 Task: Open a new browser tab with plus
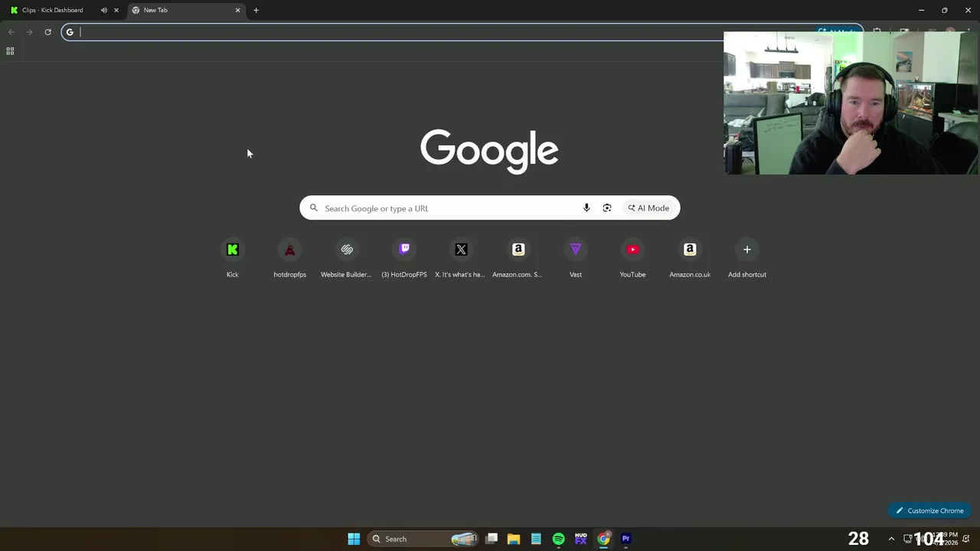(256, 10)
